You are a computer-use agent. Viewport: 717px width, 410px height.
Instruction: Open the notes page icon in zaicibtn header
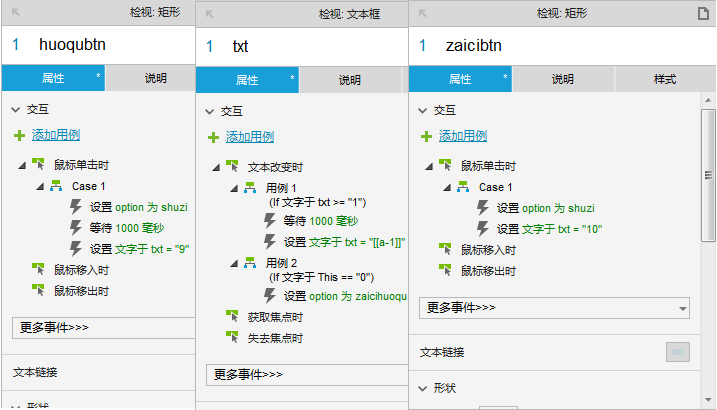(703, 13)
